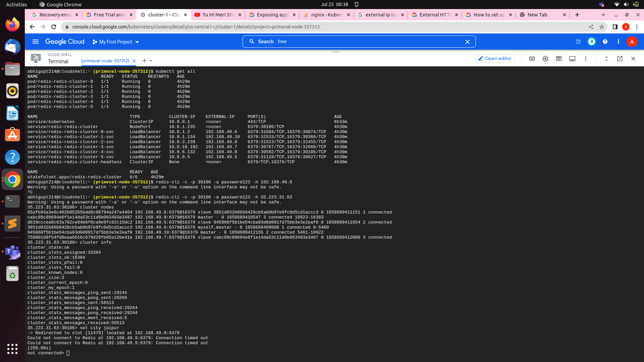
Task: Activate the Cloud Shell terminal icon
Action: coord(36,58)
